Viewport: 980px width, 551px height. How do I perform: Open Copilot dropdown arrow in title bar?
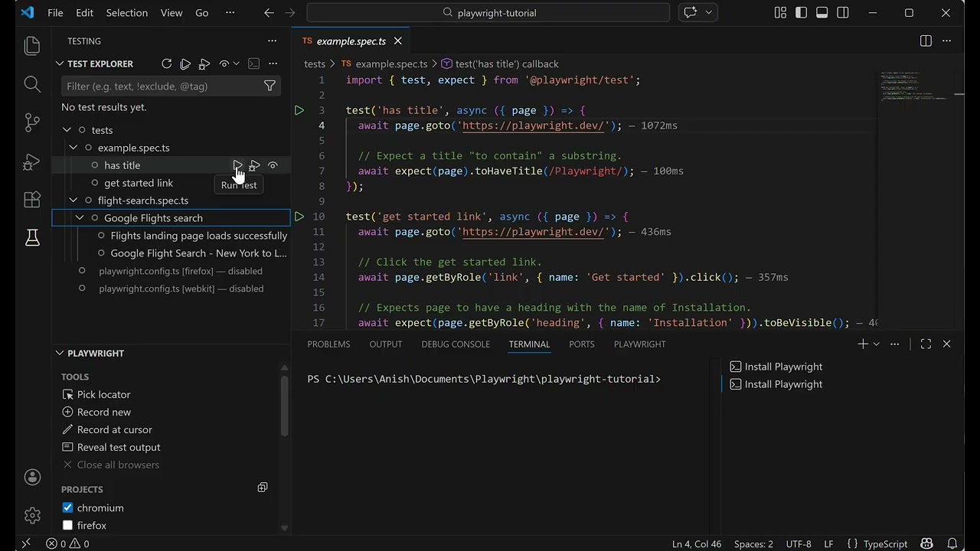tap(709, 13)
